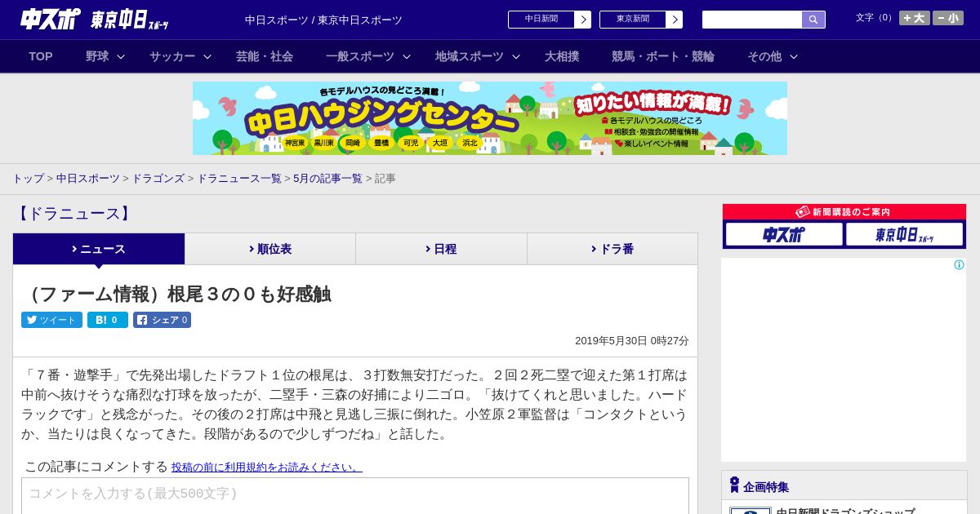Open 地域スポーツ navigation menu
Image resolution: width=980 pixels, height=514 pixels.
point(470,56)
